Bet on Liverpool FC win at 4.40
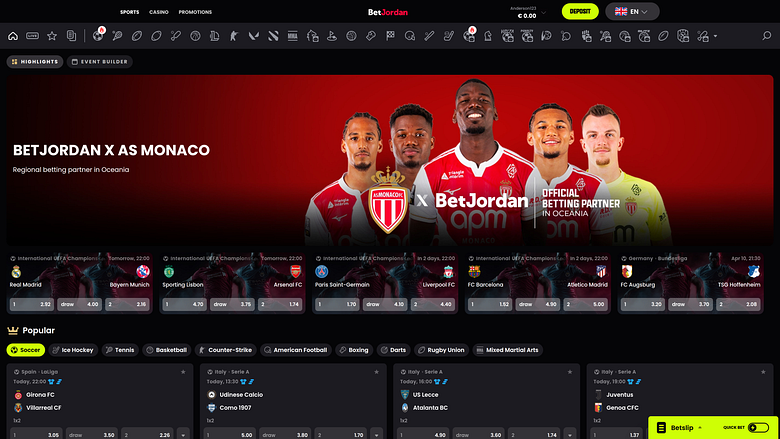This screenshot has width=780, height=439. (433, 304)
